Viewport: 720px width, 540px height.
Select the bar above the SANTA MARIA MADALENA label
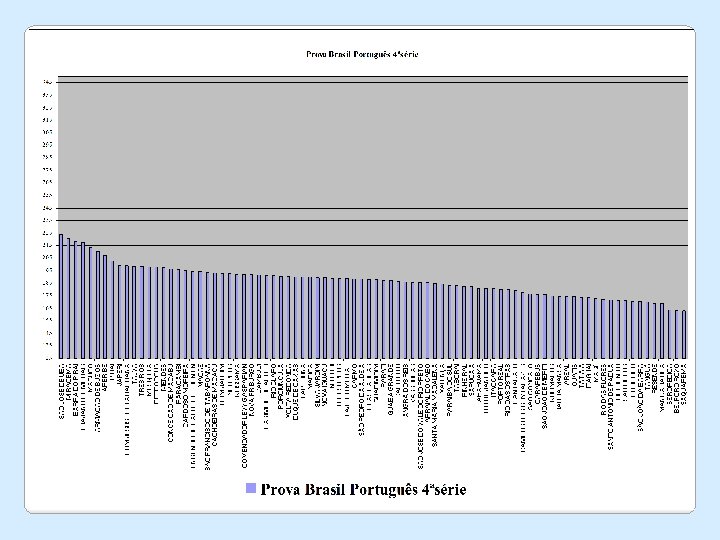435,321
